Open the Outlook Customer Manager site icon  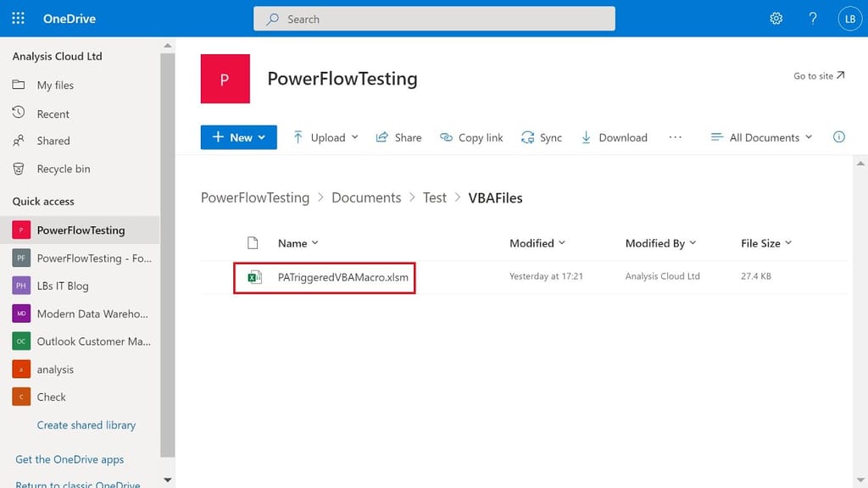[x=22, y=341]
